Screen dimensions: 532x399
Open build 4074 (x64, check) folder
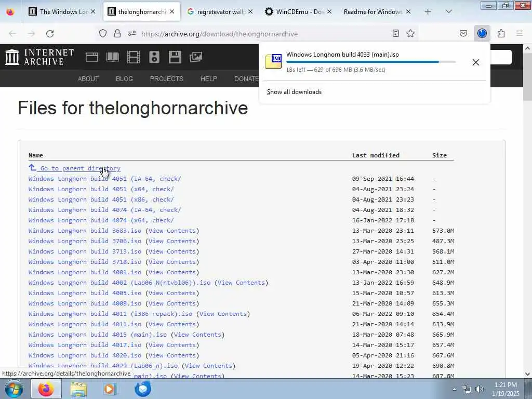(101, 220)
